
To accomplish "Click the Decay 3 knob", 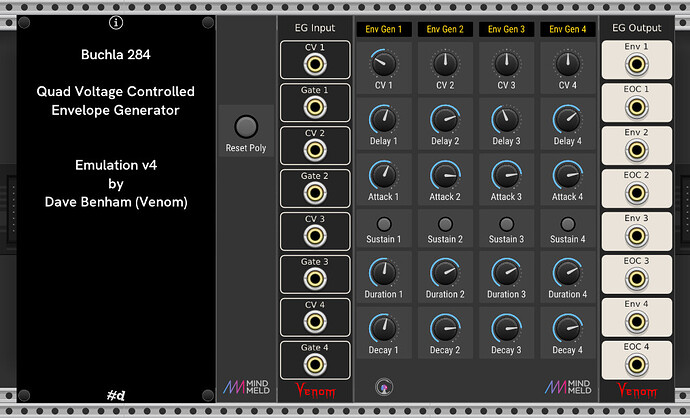I will tap(506, 328).
